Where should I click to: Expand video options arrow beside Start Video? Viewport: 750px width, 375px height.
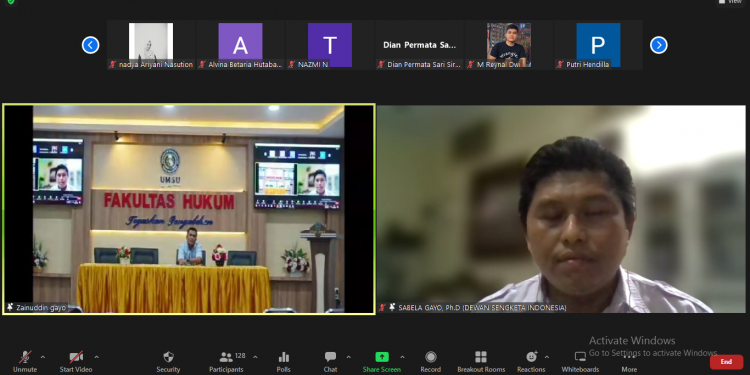[97, 357]
